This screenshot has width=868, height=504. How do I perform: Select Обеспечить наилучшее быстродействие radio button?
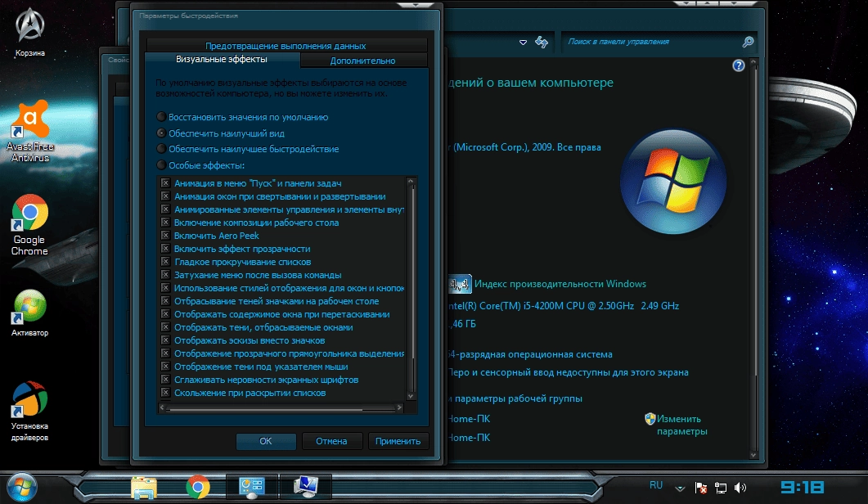pos(161,148)
